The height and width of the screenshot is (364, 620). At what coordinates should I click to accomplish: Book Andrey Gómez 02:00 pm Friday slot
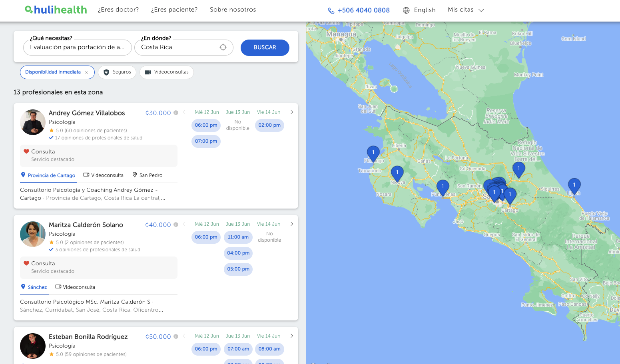click(269, 125)
